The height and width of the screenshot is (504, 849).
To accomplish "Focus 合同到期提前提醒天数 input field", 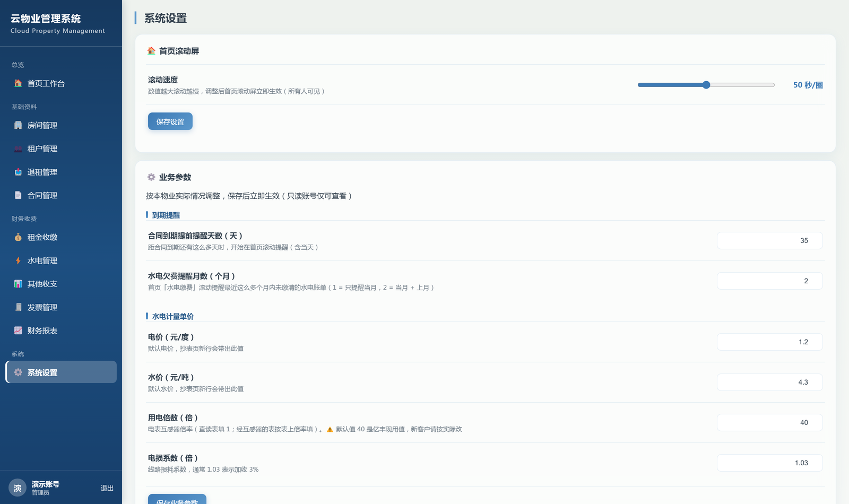I will tap(770, 240).
